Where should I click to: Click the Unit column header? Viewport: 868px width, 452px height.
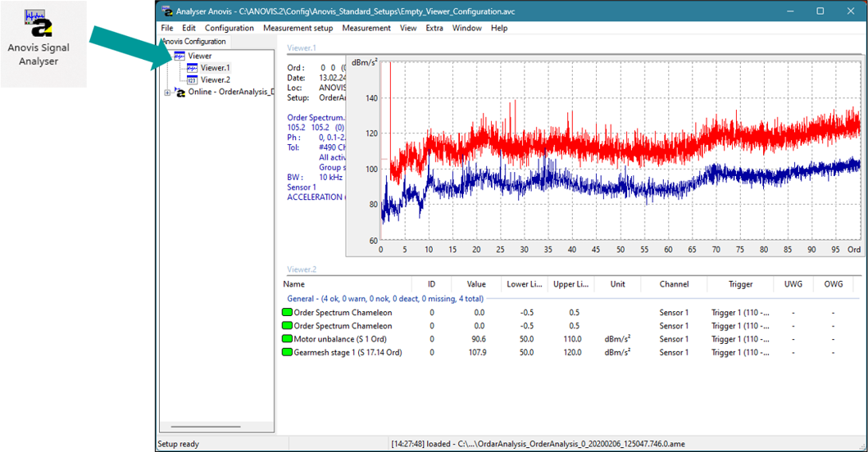617,284
